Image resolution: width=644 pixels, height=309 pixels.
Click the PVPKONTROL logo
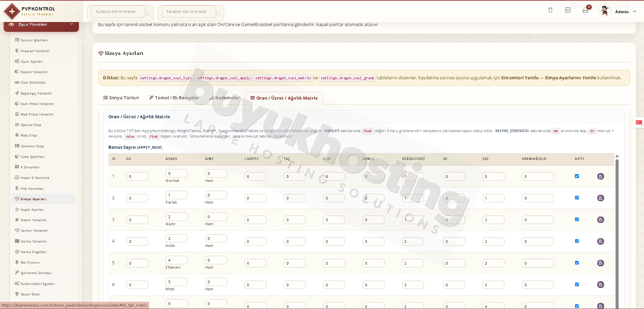point(29,11)
